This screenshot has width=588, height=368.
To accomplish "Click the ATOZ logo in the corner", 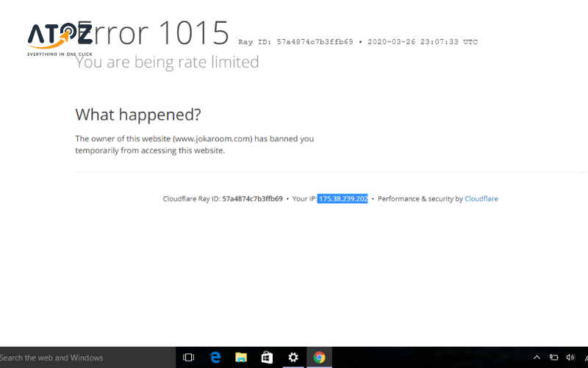I will [x=60, y=38].
